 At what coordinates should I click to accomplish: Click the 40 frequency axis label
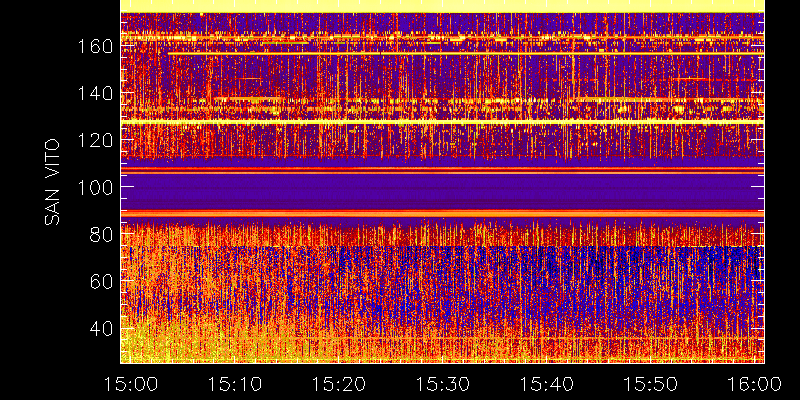(x=101, y=328)
